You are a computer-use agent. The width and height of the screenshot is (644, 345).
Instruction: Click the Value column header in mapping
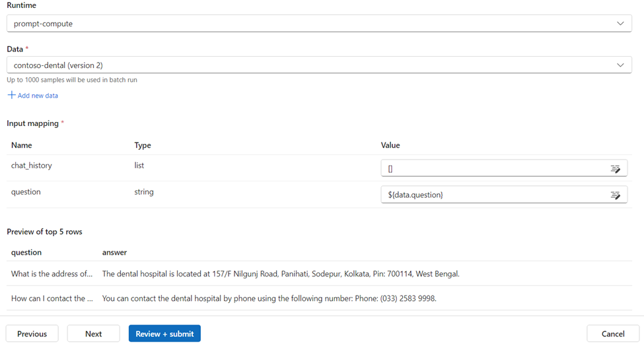390,145
